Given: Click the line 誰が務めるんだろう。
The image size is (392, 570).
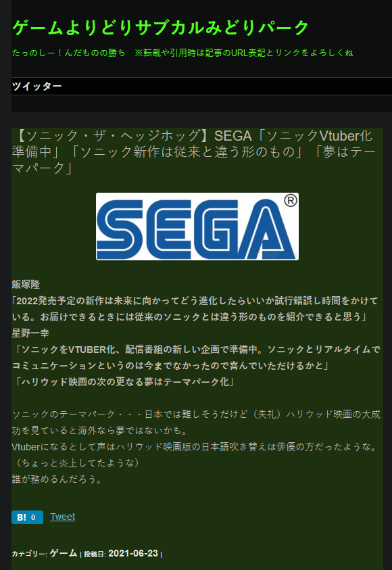Looking at the screenshot, I should [x=58, y=479].
